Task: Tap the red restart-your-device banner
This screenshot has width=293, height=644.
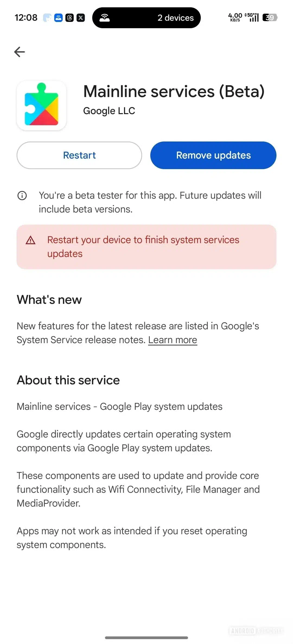Action: 146,247
